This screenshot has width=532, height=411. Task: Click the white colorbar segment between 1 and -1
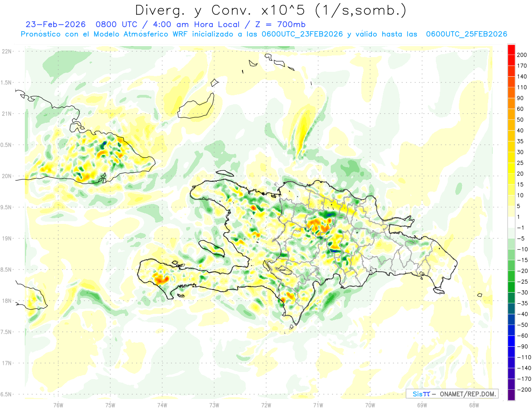point(512,222)
